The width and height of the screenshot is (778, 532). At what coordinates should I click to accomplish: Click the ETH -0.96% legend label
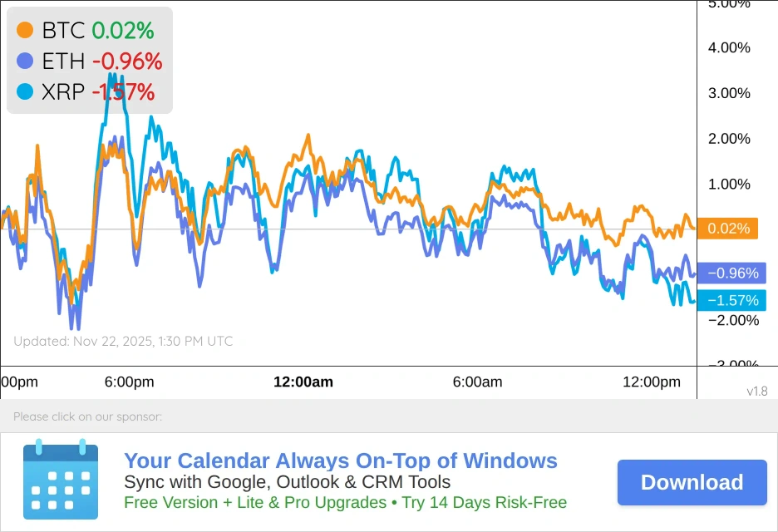coord(101,61)
